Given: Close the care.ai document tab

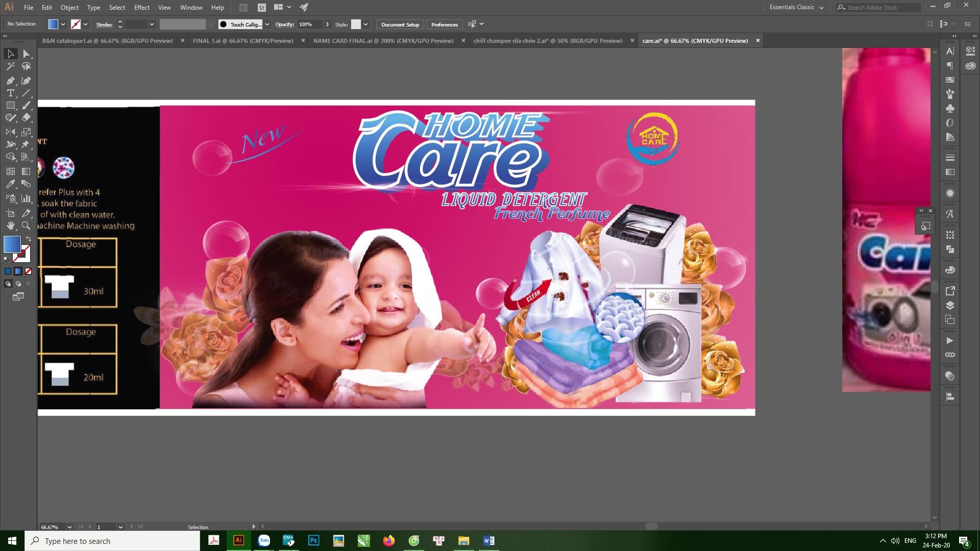Looking at the screenshot, I should coord(757,41).
